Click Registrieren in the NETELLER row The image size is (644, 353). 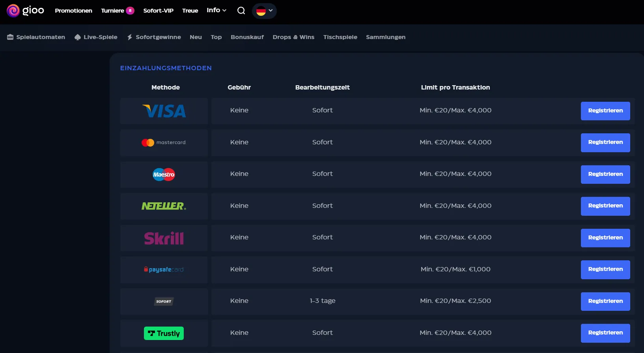click(x=605, y=206)
